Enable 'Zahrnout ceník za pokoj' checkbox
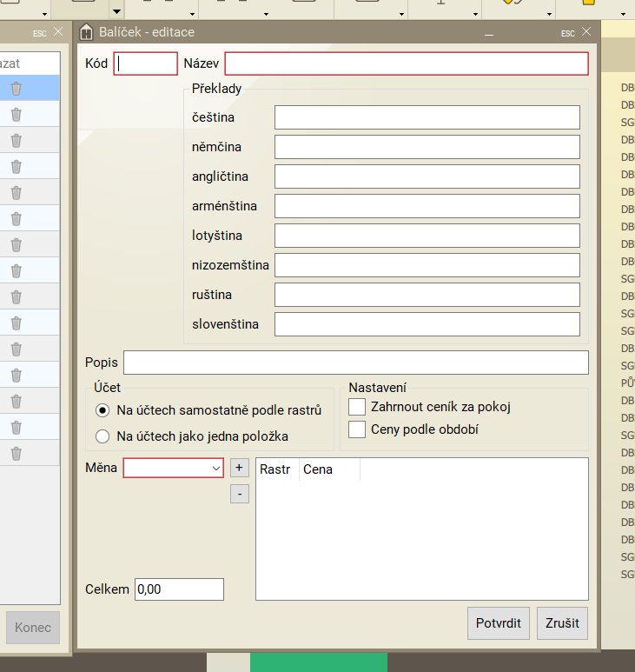This screenshot has width=635, height=672. pos(357,407)
